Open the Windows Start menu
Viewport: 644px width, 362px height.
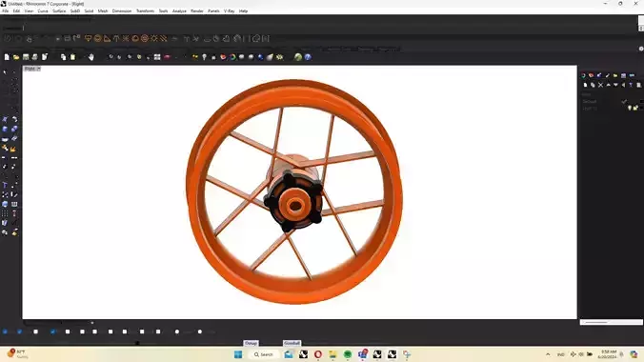pyautogui.click(x=238, y=354)
